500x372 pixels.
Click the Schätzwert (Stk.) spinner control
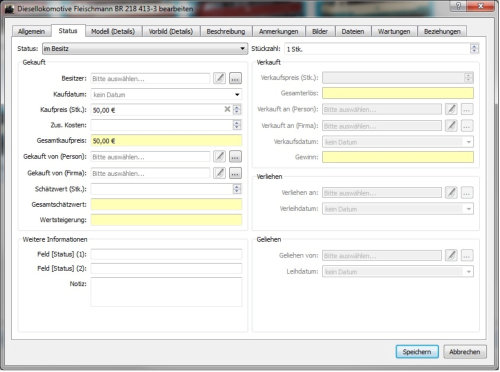point(237,189)
